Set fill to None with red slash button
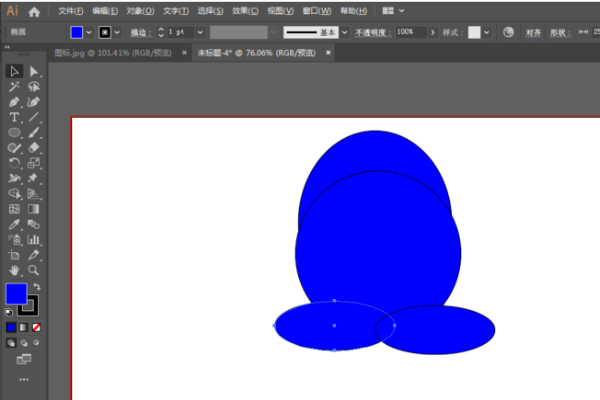600x400 pixels. pyautogui.click(x=37, y=327)
